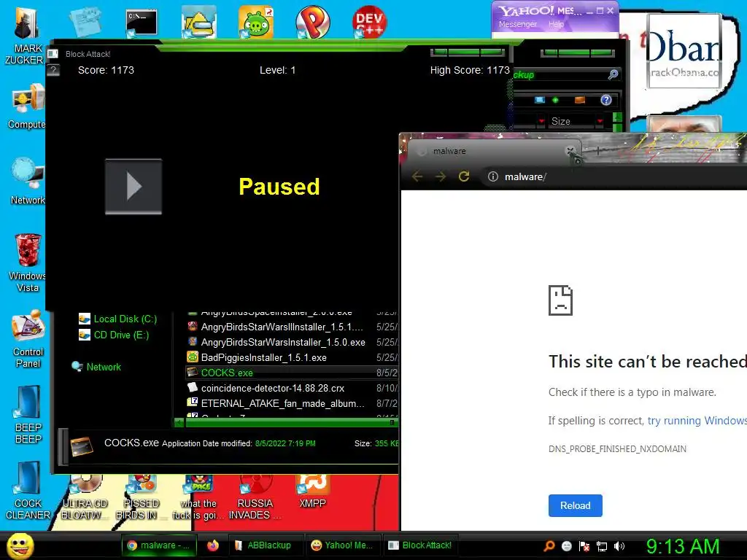The image size is (747, 560).
Task: Switch to malware Chrome taskbar button
Action: [159, 545]
